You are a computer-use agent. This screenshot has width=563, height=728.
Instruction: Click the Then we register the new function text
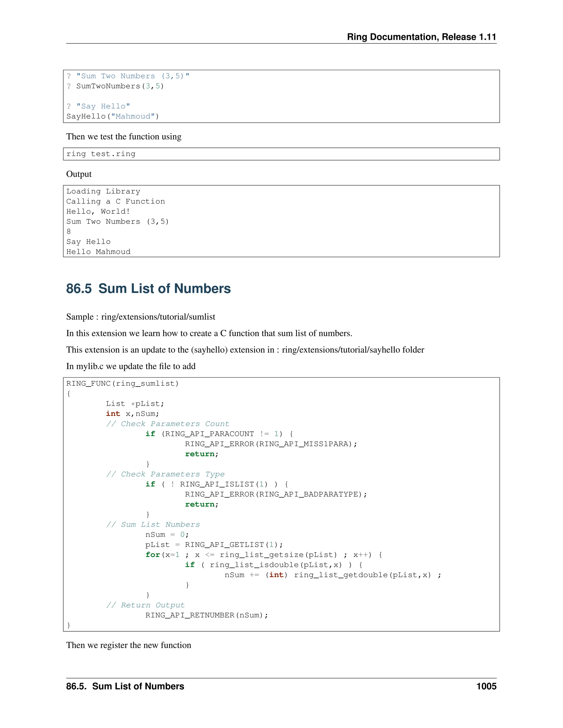(x=128, y=645)
